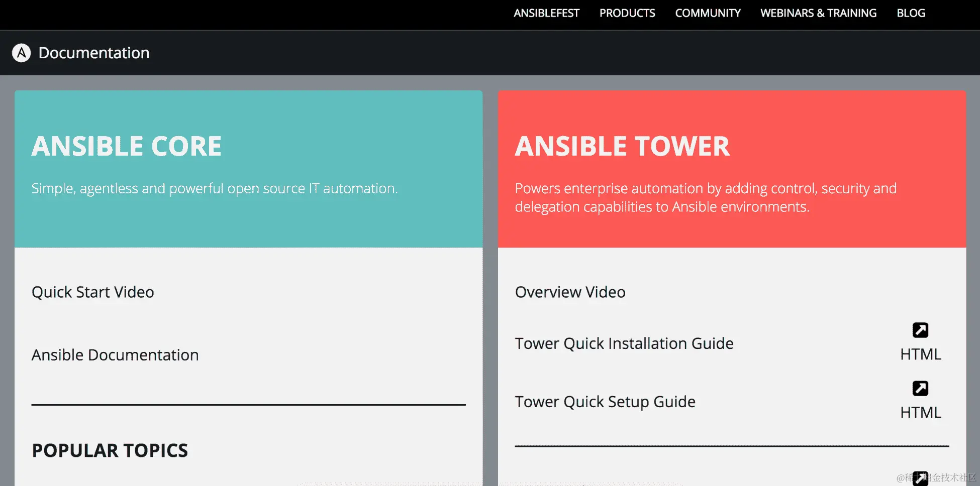Click the POPULAR TOPICS heading
The width and height of the screenshot is (980, 486).
(110, 450)
